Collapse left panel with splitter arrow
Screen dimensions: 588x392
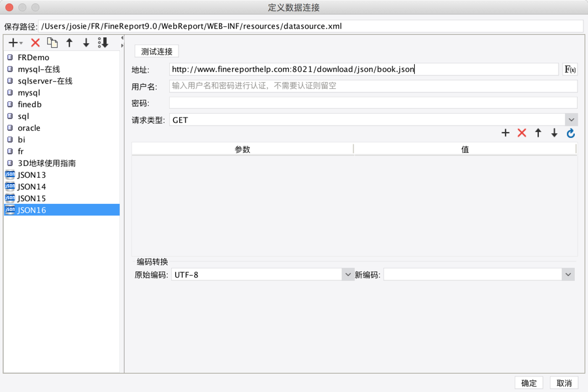122,38
